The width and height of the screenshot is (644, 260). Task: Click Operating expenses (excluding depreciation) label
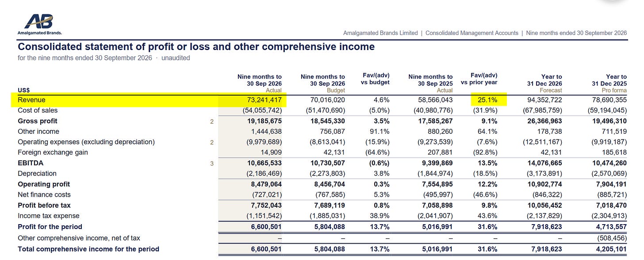[x=86, y=142]
